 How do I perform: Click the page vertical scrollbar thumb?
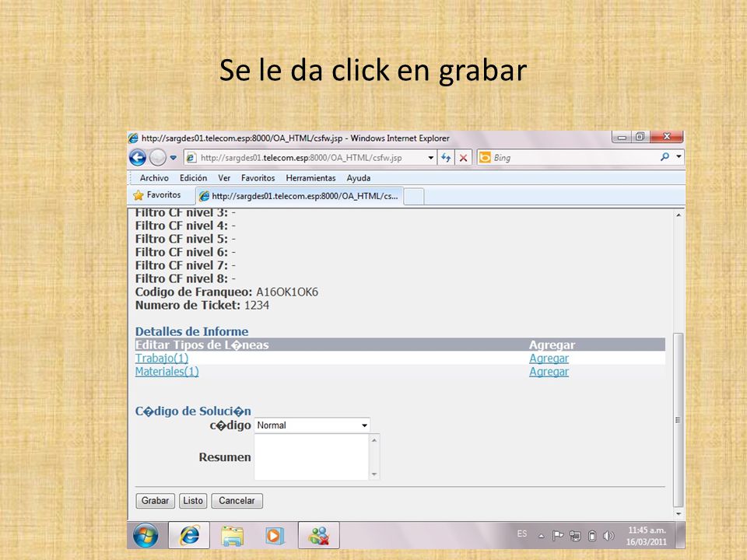click(x=679, y=419)
